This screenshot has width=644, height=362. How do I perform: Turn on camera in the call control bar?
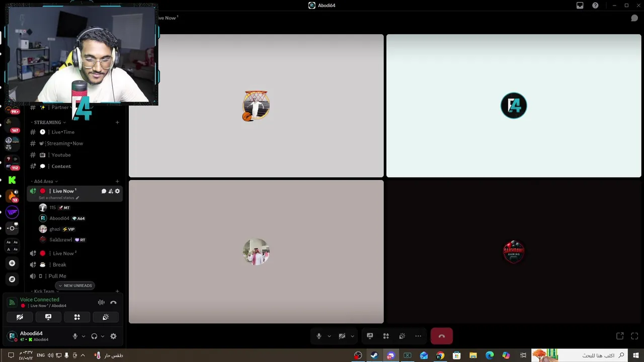[x=342, y=336]
